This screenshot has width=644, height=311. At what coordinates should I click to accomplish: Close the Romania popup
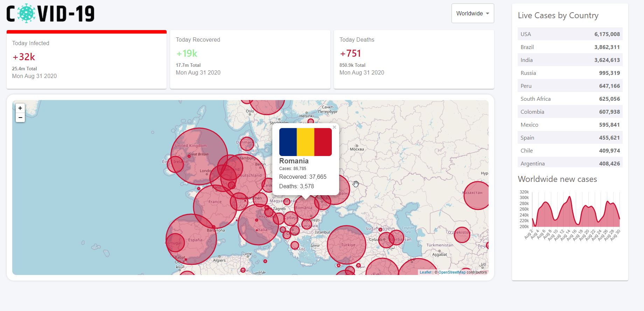coord(334,127)
